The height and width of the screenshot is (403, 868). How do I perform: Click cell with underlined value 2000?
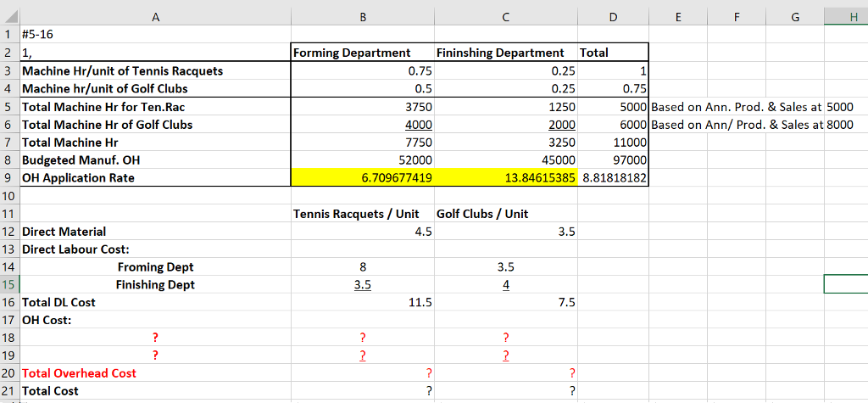click(505, 125)
